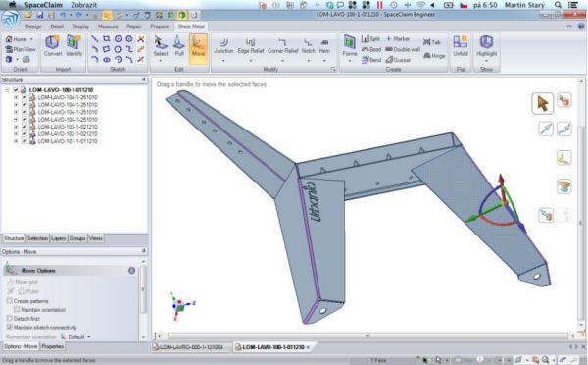Select the Pull tool in the Edit group
The height and width of the screenshot is (365, 588).
click(x=179, y=46)
